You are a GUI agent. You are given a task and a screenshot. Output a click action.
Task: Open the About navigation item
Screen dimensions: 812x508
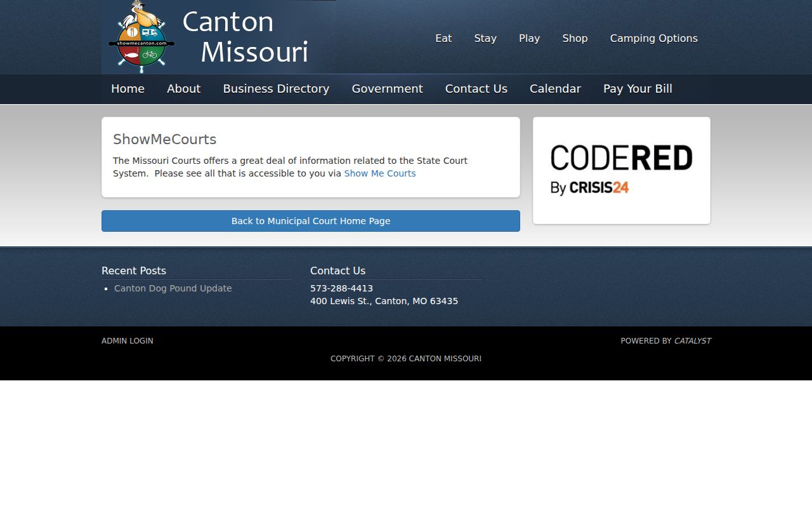(x=183, y=89)
